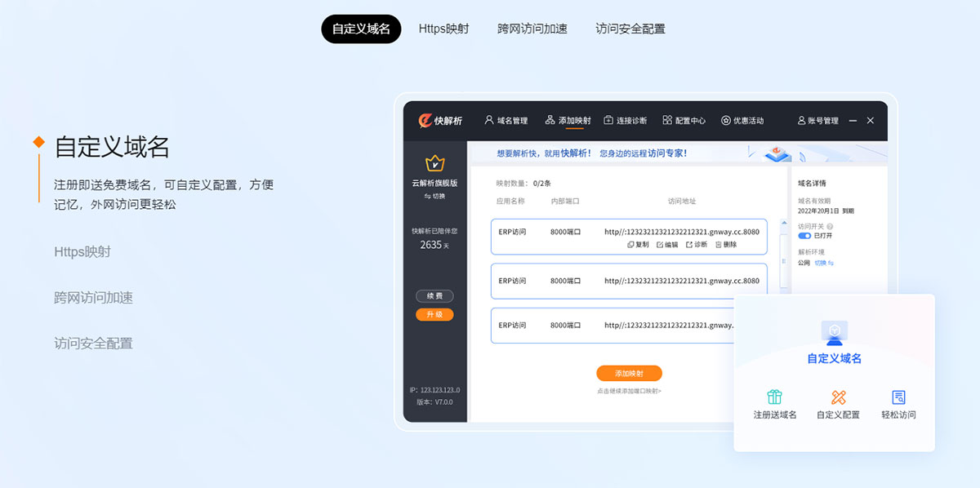Click 诊断 in the first ERP访问 row
Image resolution: width=980 pixels, height=488 pixels.
click(697, 245)
